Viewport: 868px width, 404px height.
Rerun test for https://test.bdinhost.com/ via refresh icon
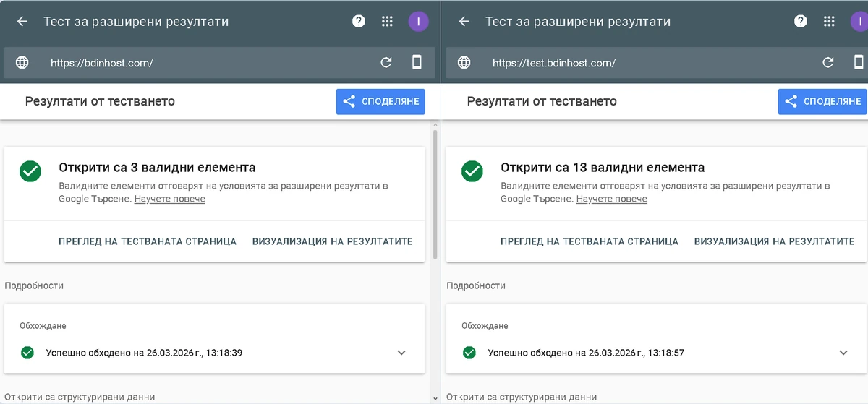(828, 63)
